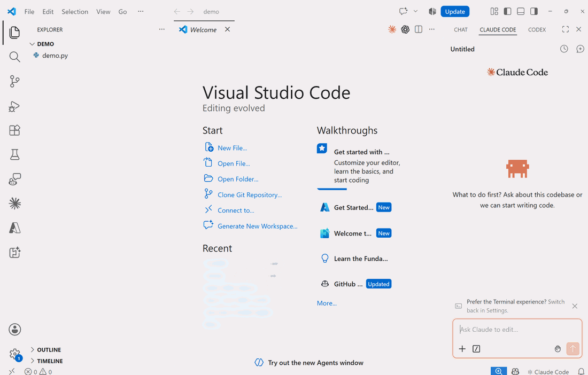The width and height of the screenshot is (588, 375).
Task: Open the notifications bell in status bar
Action: click(581, 372)
